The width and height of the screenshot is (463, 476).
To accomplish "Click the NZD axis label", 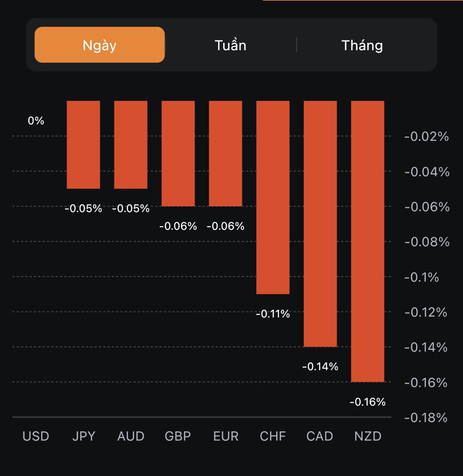I will (368, 436).
